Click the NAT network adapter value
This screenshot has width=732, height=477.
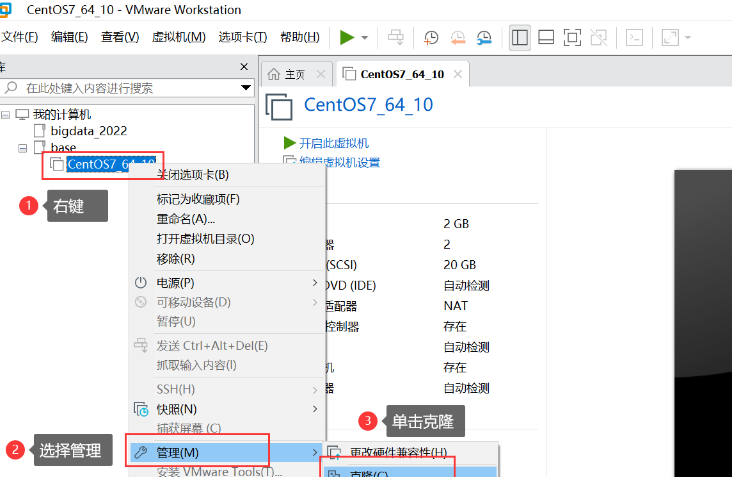coord(456,306)
